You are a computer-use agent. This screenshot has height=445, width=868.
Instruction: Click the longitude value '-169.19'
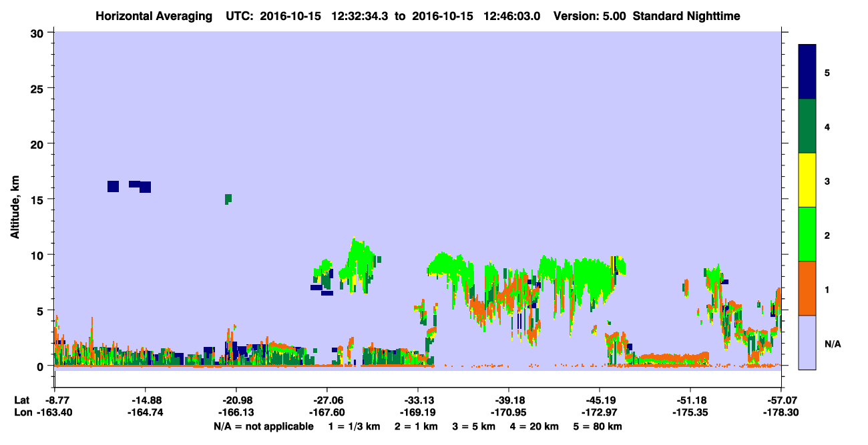(417, 412)
